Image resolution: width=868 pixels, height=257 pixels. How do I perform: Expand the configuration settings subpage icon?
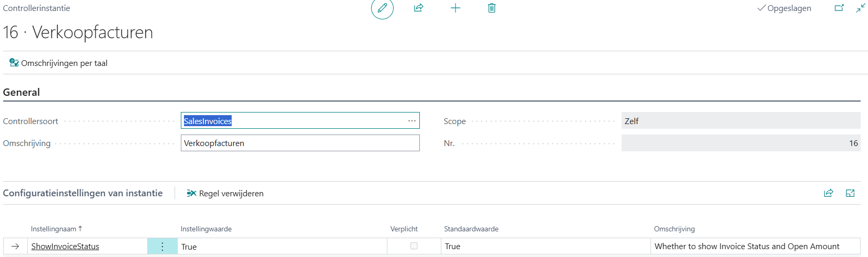[850, 193]
